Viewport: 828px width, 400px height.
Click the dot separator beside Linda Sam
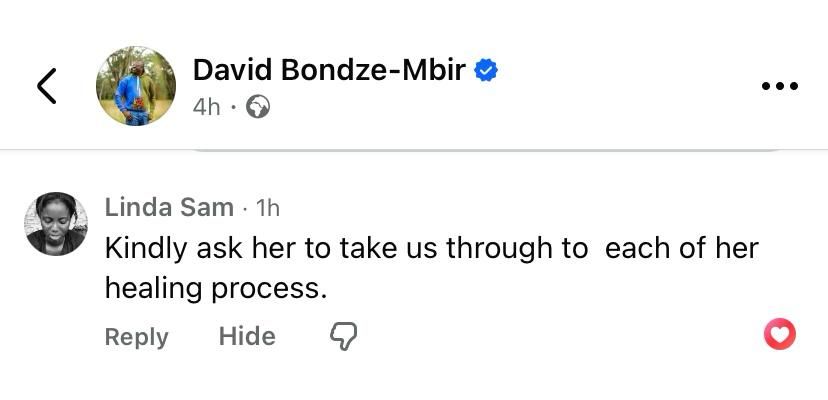click(245, 209)
